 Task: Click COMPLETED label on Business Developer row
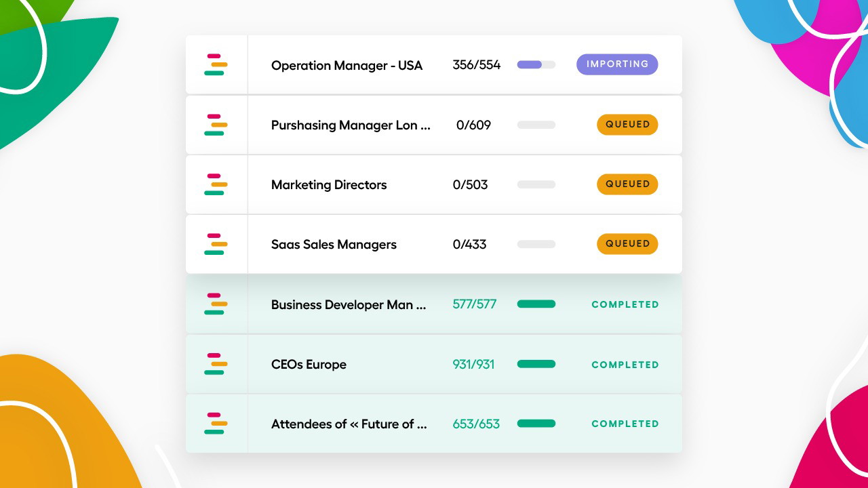pos(625,305)
